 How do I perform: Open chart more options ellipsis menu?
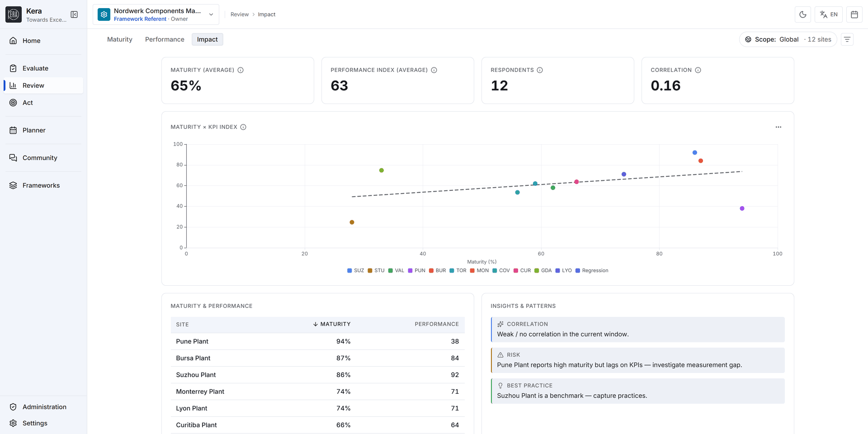click(778, 127)
